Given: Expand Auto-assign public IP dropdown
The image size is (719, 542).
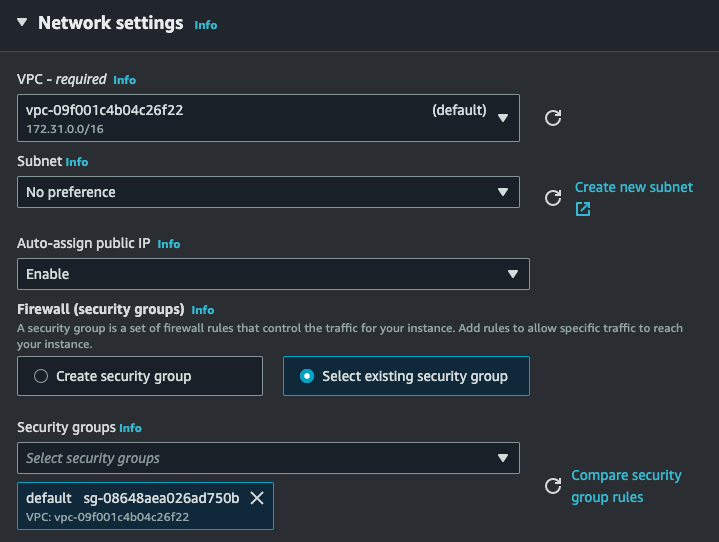Looking at the screenshot, I should [x=273, y=274].
